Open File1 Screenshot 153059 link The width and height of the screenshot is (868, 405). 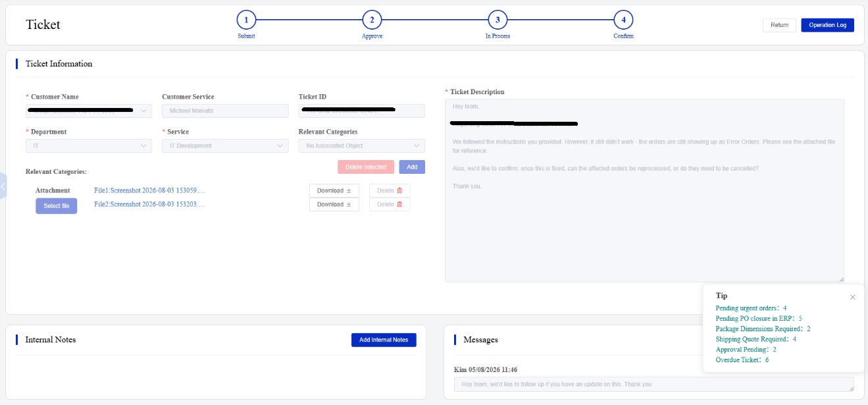(x=150, y=190)
